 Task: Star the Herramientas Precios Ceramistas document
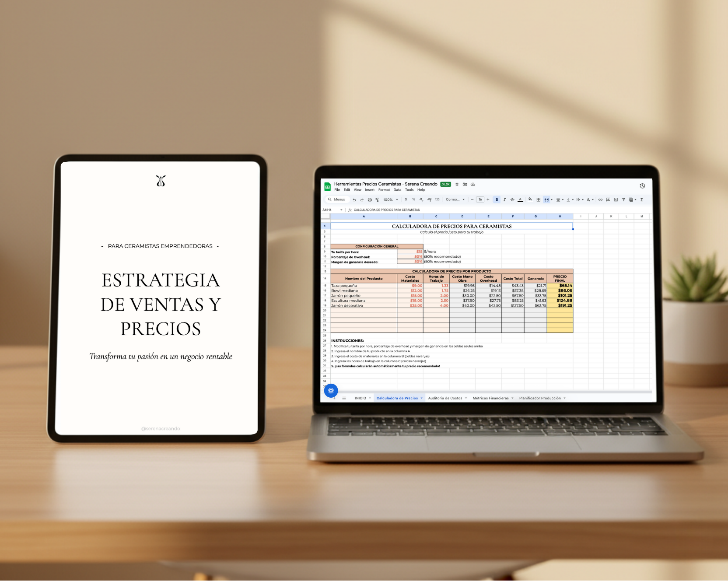457,184
